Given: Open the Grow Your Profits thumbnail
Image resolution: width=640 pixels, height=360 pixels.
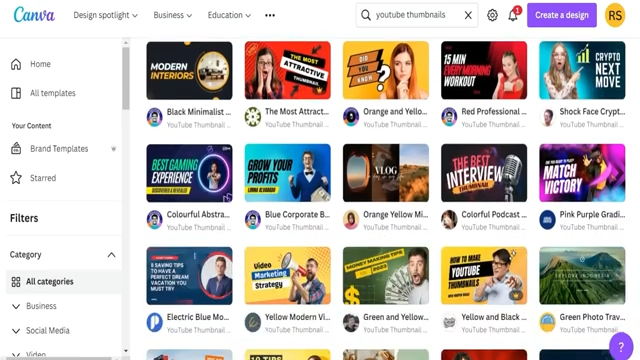Looking at the screenshot, I should pyautogui.click(x=288, y=173).
